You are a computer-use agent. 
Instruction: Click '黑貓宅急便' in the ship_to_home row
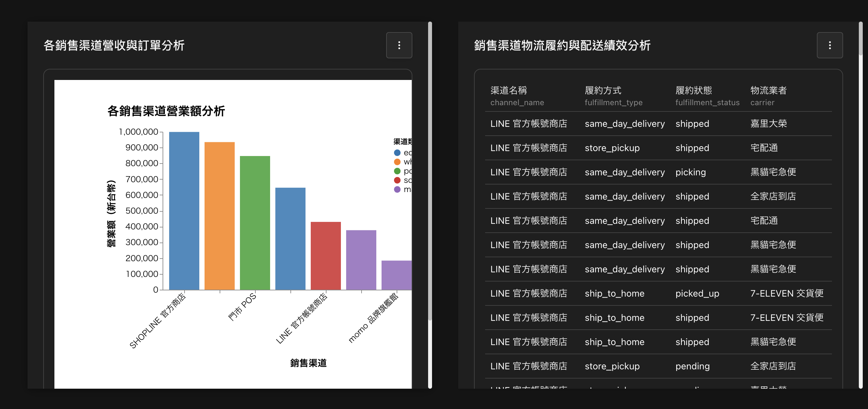click(x=773, y=342)
